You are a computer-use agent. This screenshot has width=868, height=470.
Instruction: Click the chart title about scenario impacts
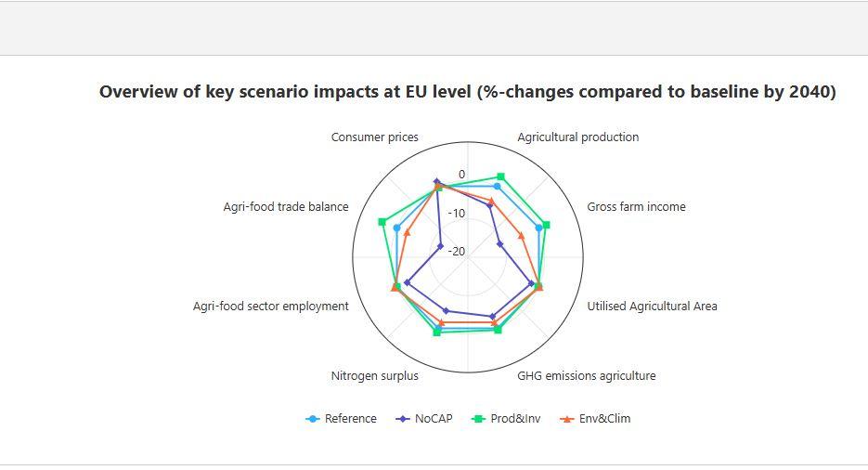point(467,92)
